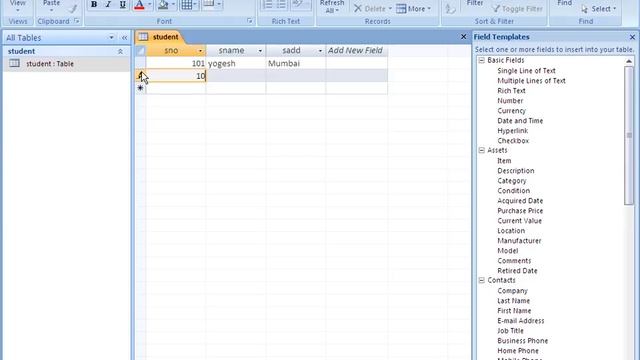Viewport: 640px width, 360px height.
Task: Apply the fill/back color bucket
Action: point(163,4)
